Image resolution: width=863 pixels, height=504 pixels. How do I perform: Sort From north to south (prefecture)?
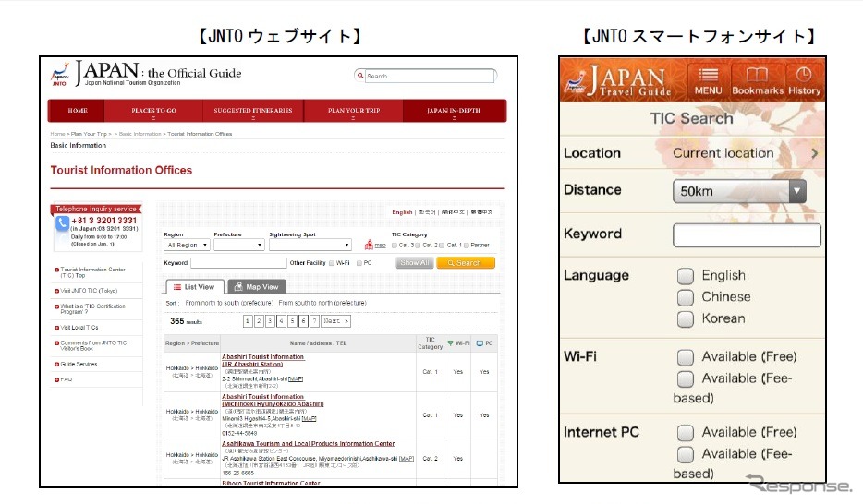(229, 303)
